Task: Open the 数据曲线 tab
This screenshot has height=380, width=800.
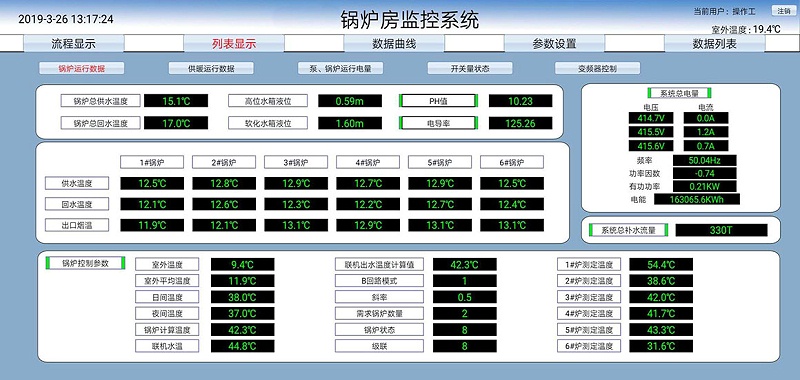Action: 394,44
